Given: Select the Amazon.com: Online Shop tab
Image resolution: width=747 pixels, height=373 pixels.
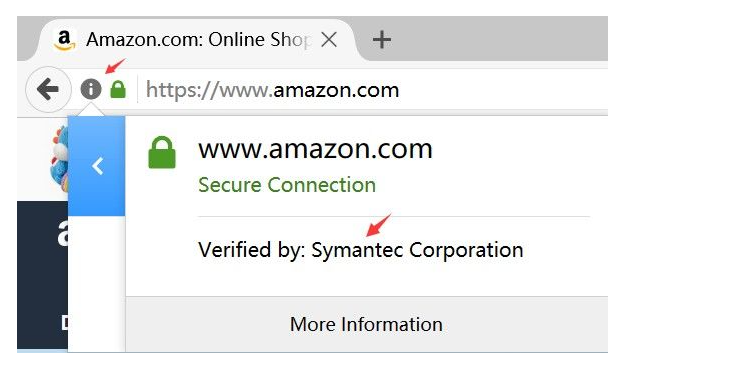Looking at the screenshot, I should (197, 40).
